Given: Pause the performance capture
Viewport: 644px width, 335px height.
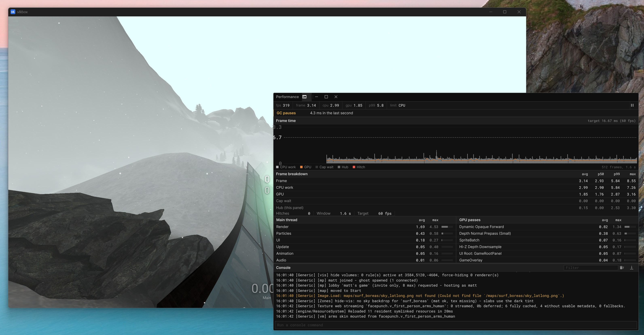Looking at the screenshot, I should pyautogui.click(x=632, y=105).
